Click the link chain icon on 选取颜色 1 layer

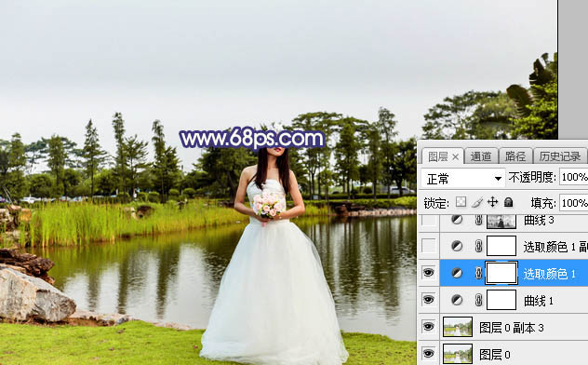tap(478, 273)
